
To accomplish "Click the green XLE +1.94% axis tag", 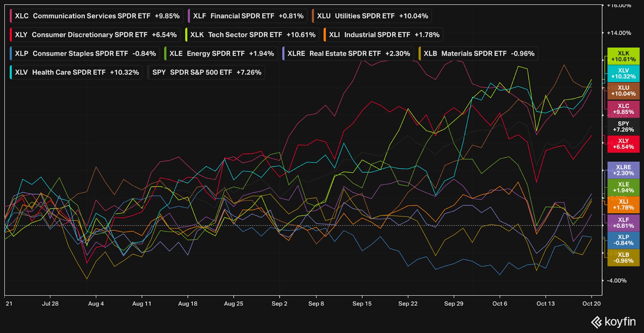I will [623, 188].
